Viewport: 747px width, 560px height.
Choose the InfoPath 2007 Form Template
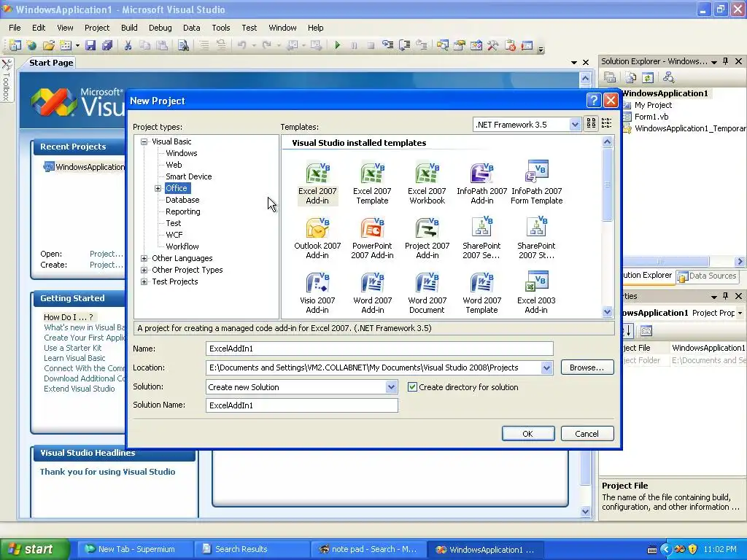pyautogui.click(x=536, y=184)
